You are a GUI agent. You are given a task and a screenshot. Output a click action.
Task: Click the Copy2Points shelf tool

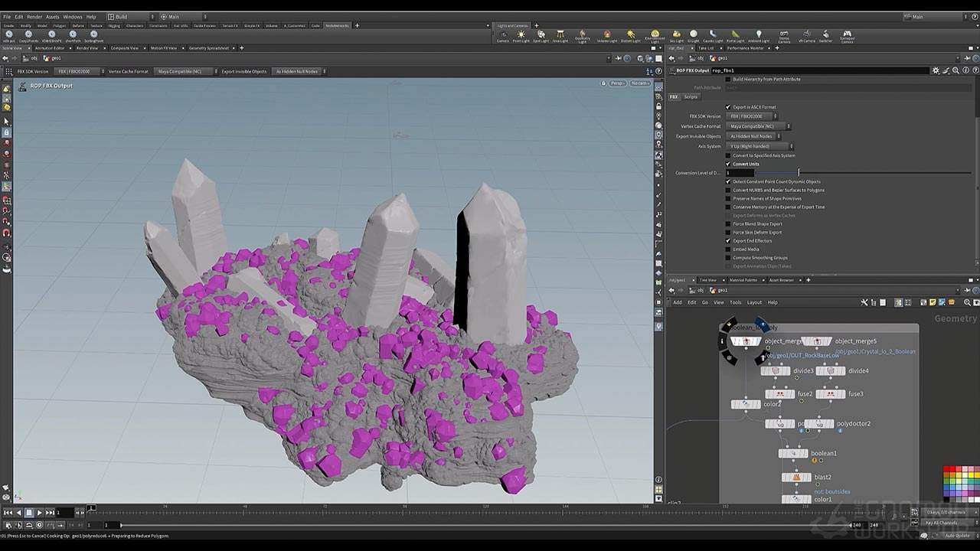(30, 36)
